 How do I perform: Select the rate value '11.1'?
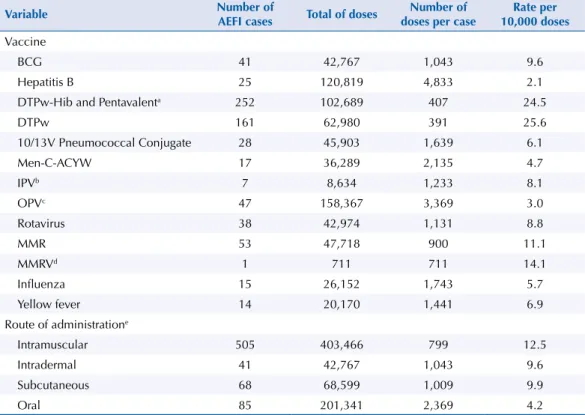(535, 244)
